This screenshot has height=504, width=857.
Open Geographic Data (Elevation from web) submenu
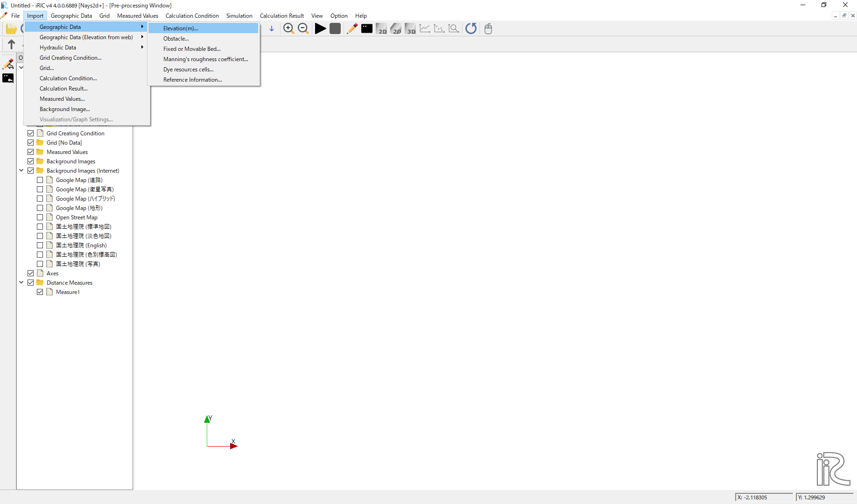(87, 37)
